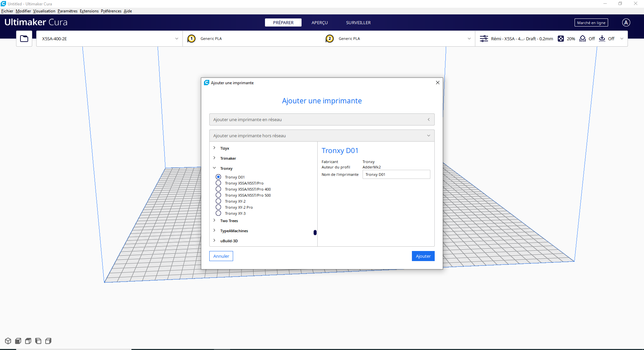Open Préférences menu
This screenshot has height=350, width=644.
pyautogui.click(x=111, y=11)
